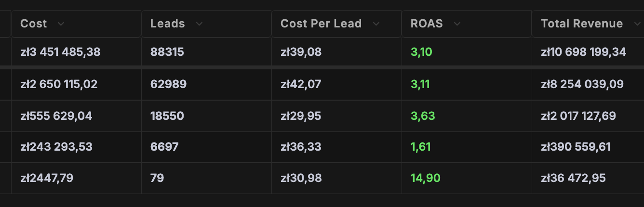Sort by the Cost column header
The image size is (644, 207).
click(x=34, y=24)
